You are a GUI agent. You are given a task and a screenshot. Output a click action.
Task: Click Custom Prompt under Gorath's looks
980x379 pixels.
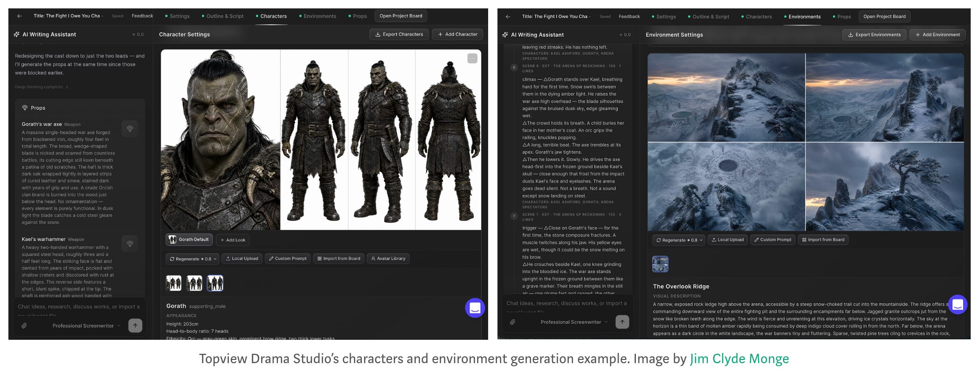288,259
